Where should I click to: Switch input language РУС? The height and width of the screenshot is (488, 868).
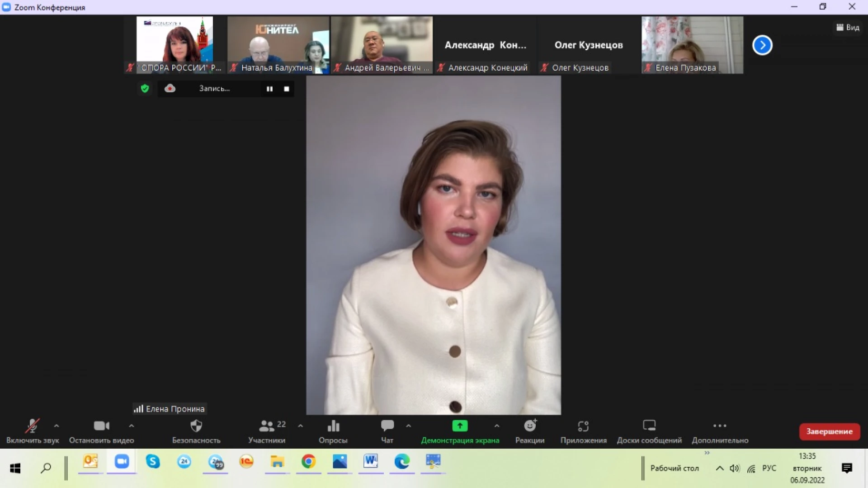pyautogui.click(x=769, y=468)
